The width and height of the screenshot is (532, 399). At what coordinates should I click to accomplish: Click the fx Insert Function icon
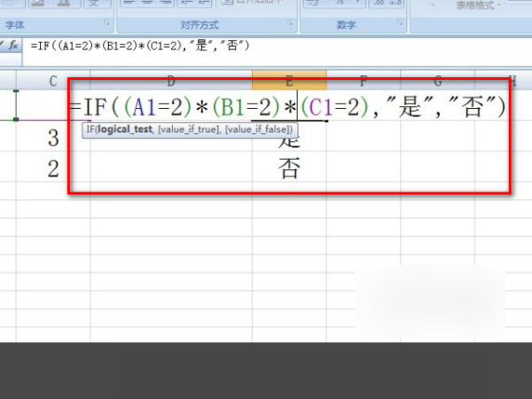(x=13, y=45)
